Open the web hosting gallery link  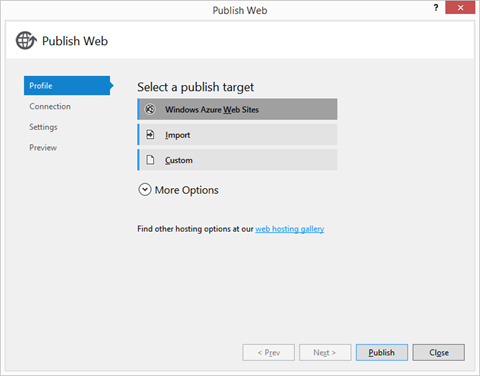(290, 229)
